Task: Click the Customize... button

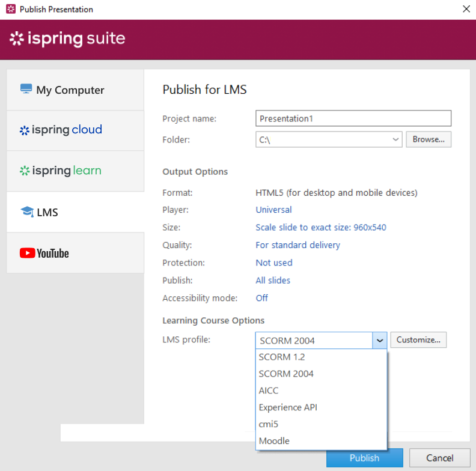Action: pos(418,339)
